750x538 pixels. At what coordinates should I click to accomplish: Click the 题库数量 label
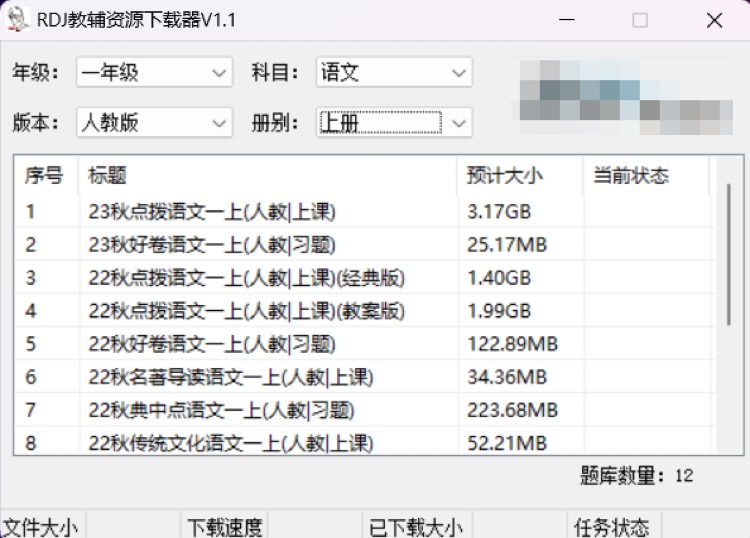(622, 475)
